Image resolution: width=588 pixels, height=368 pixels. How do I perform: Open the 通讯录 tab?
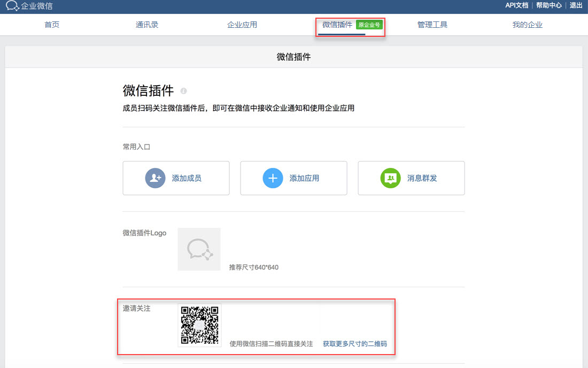point(147,25)
